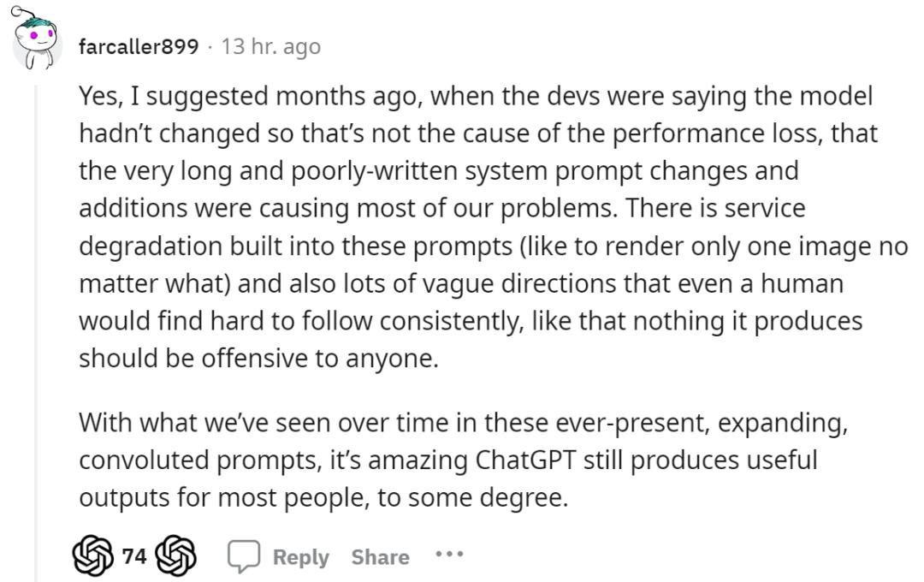The height and width of the screenshot is (582, 924).
Task: Click the opening word "Yes" of the comment
Action: point(99,95)
